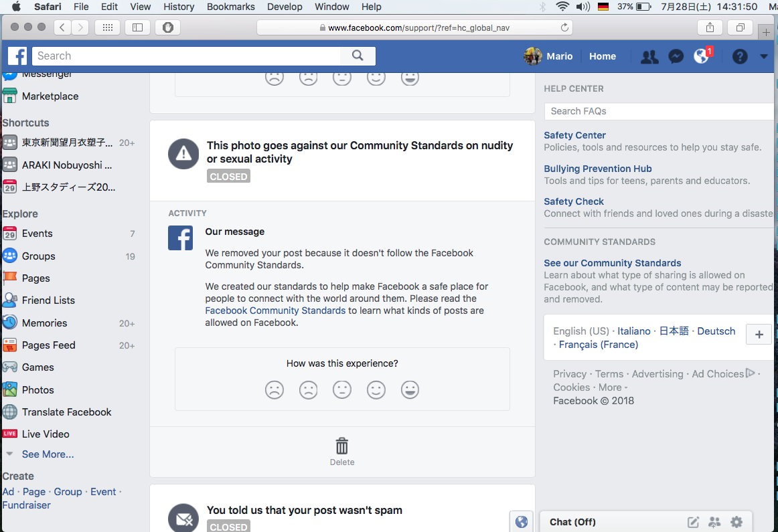
Task: Click the Fundraiser link under Create
Action: 26,505
